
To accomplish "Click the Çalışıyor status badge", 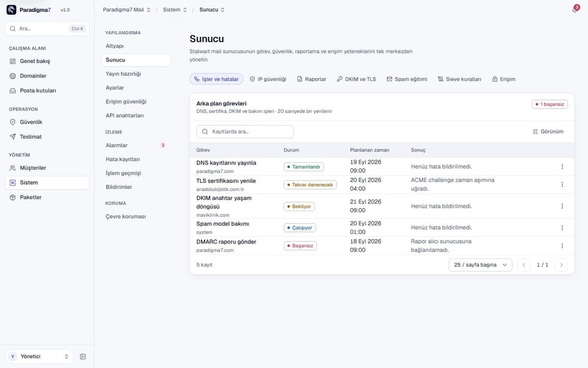I will pos(300,228).
